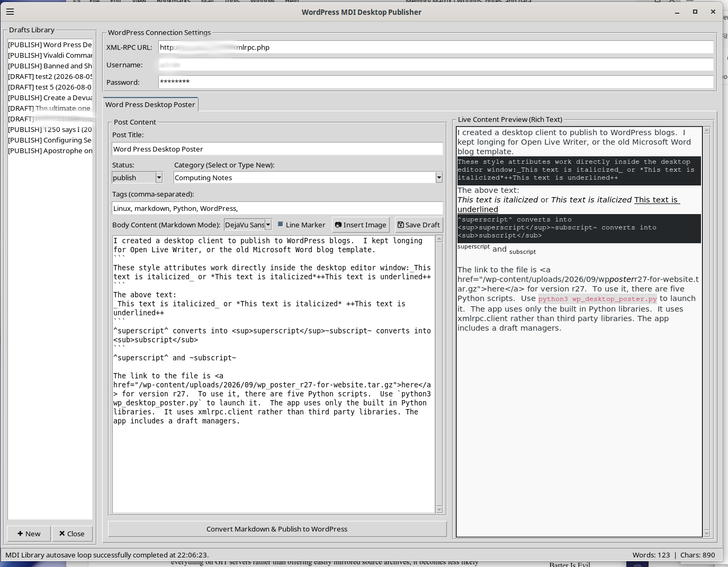Click the Insert Image button
The height and width of the screenshot is (567, 728).
pyautogui.click(x=361, y=225)
